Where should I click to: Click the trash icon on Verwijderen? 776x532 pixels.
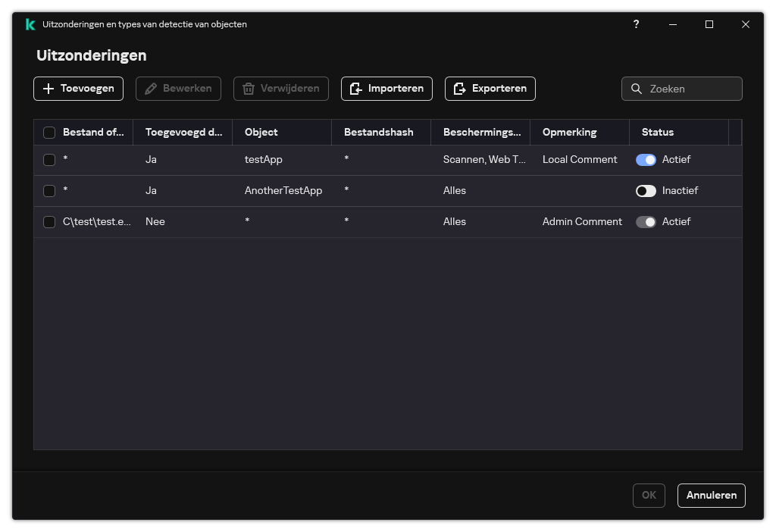point(248,89)
